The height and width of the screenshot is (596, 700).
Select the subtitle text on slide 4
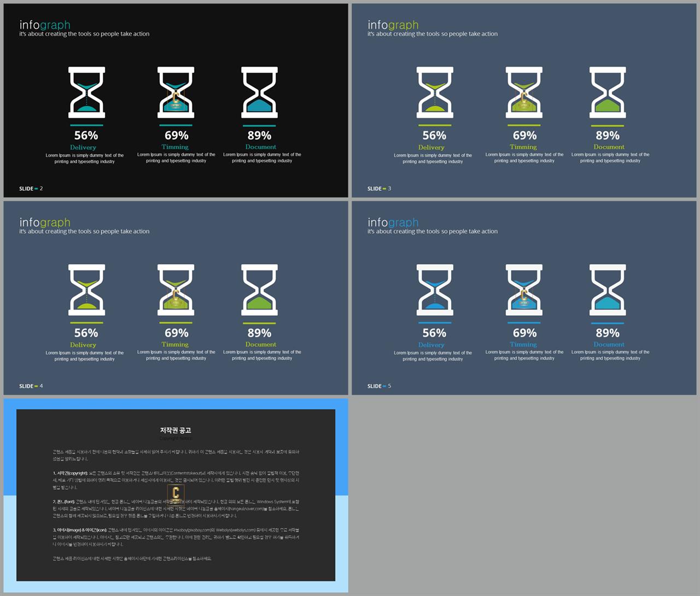click(84, 232)
